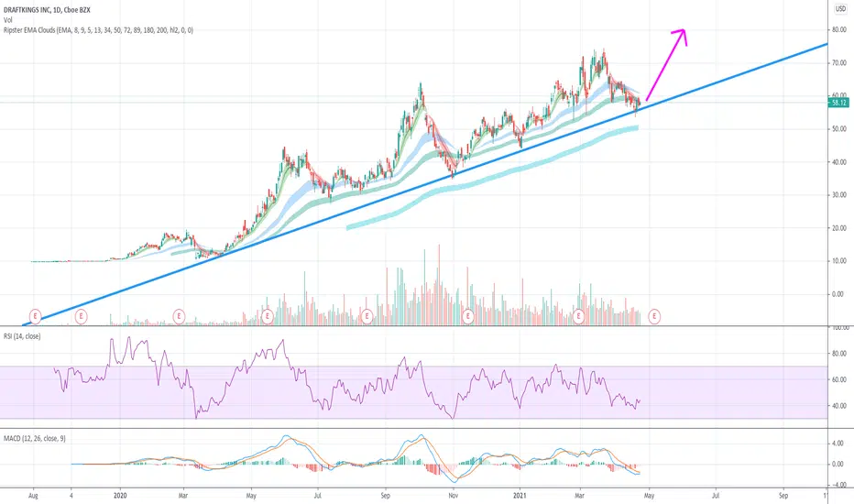Screen dimensions: 854x504
Task: Click the upcoming earnings 'E' marker in May 2021
Action: 654,315
